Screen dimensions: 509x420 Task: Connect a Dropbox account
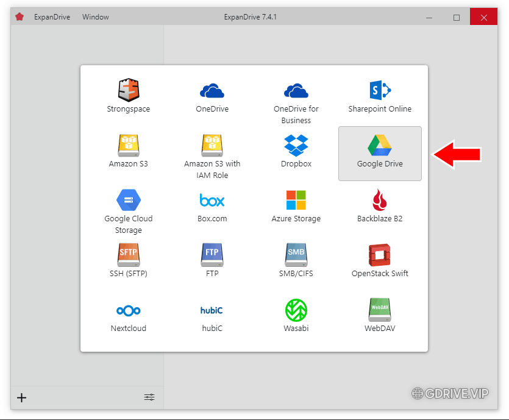click(296, 151)
